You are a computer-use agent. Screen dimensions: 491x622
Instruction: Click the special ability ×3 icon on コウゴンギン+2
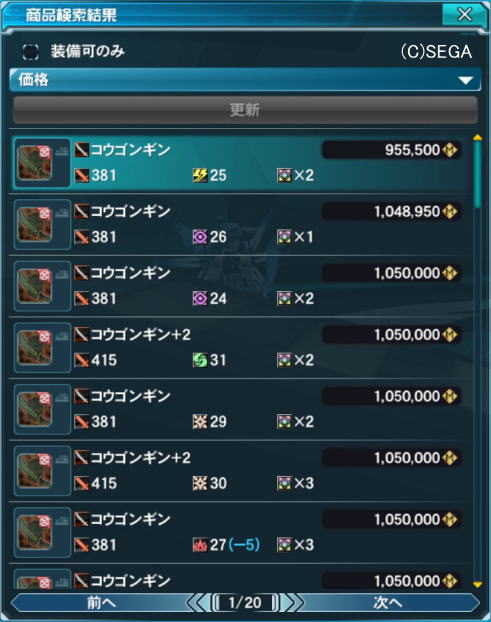[284, 483]
